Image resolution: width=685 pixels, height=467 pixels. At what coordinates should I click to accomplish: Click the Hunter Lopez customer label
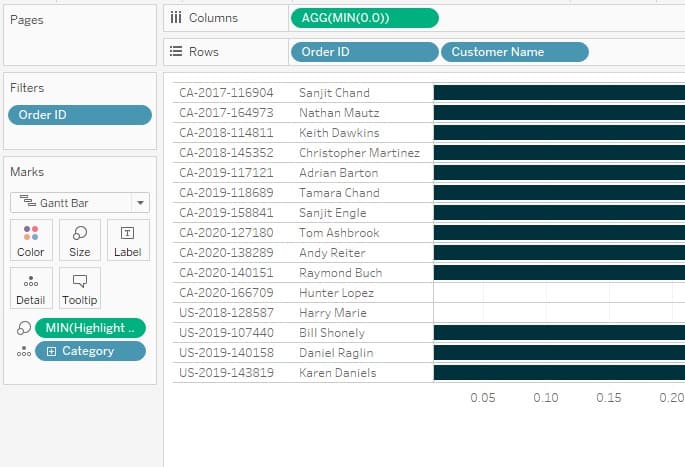(336, 293)
